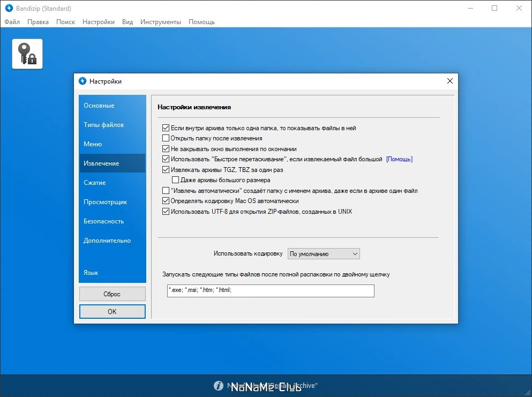Toggle 'Не закрывать окно выполнения по окончании'
532x397 pixels.
pyautogui.click(x=166, y=148)
